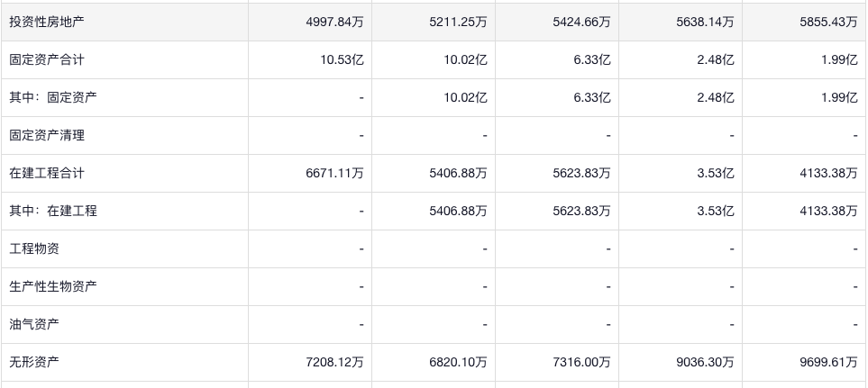Click the 4997.84万 cell
This screenshot has width=868, height=388.
335,23
